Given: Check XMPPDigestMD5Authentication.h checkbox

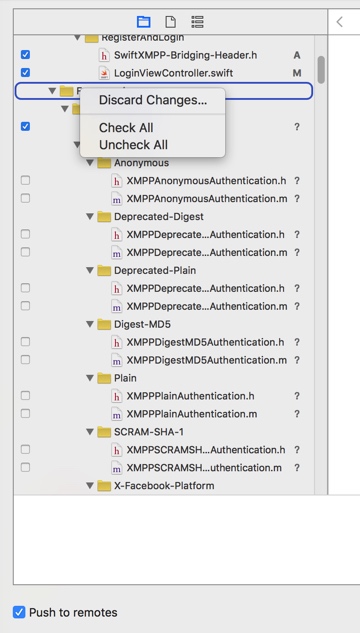Looking at the screenshot, I should pyautogui.click(x=25, y=342).
